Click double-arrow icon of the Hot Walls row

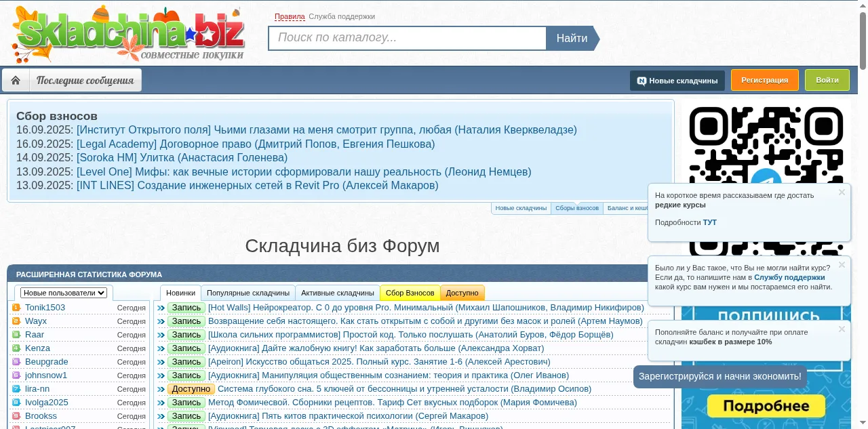point(161,308)
